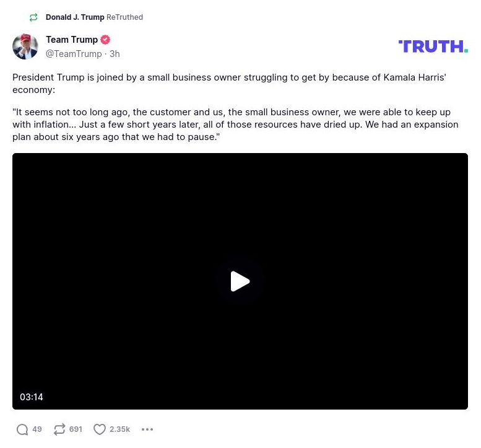Click the 691 ReTruths count
This screenshot has height=448, width=481.
(x=76, y=429)
